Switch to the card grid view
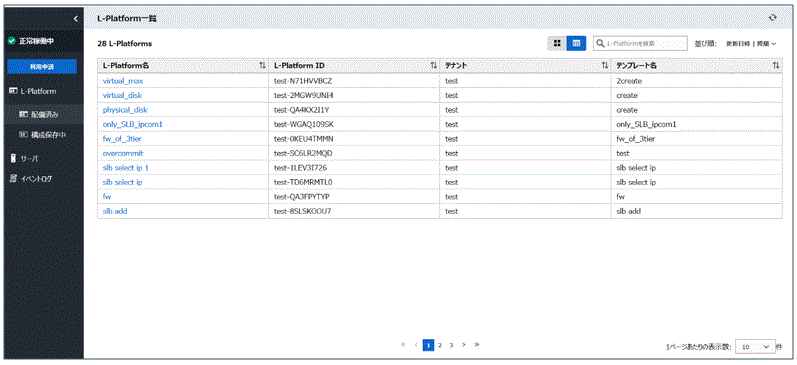The height and width of the screenshot is (365, 797). (557, 44)
